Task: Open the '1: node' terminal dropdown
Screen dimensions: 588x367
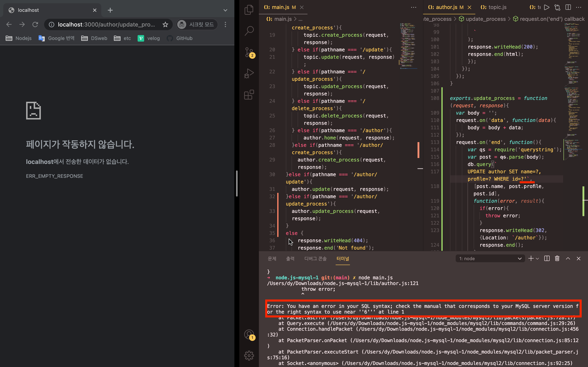Action: point(490,259)
